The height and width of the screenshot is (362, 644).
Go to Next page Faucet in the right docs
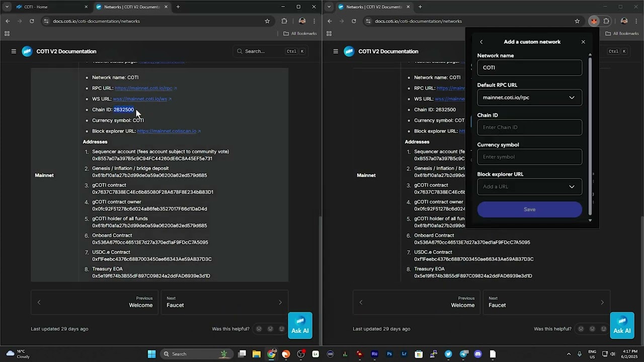[x=546, y=302]
